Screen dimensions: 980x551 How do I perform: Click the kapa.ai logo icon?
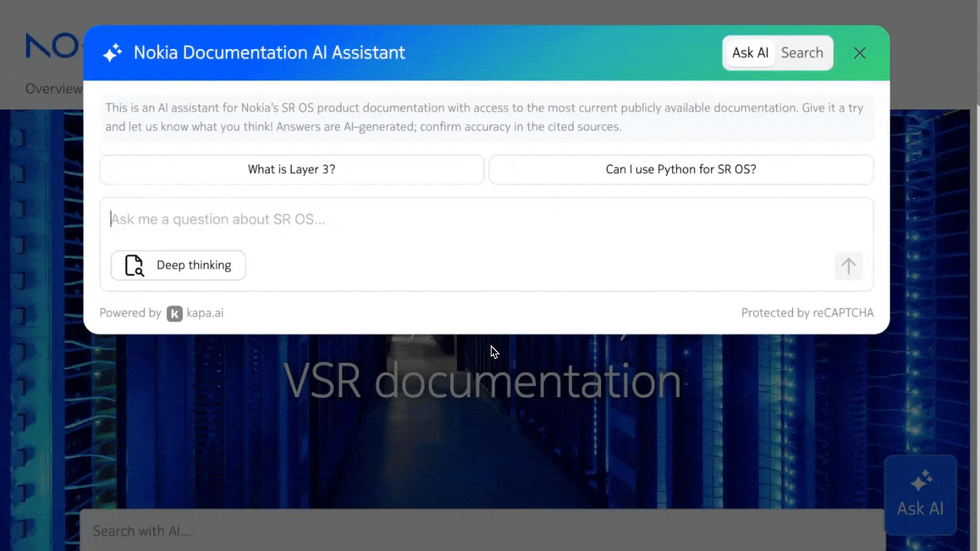coord(175,313)
